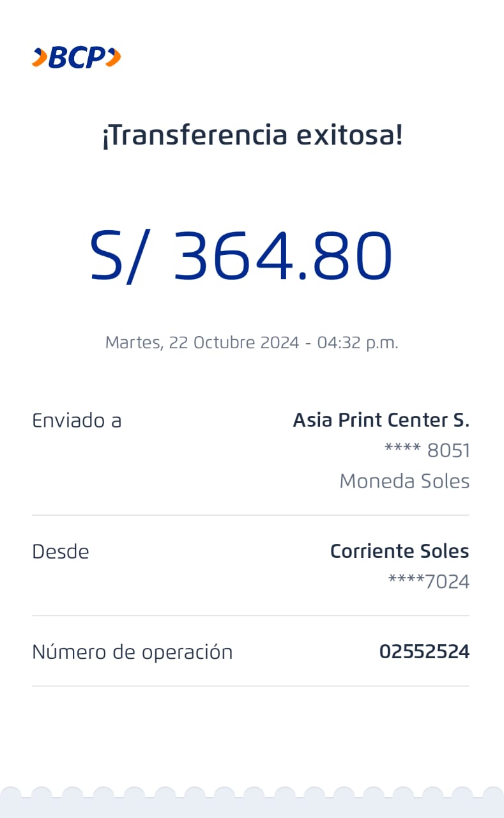Click the "Desde" label
Screen dimensions: 504x818
click(x=61, y=552)
